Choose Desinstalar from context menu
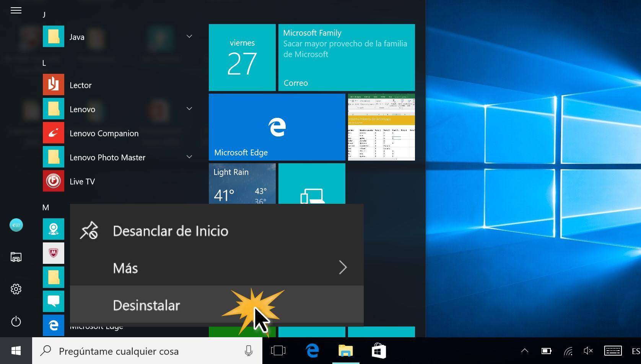Screen dimensions: 641x364 point(216,305)
